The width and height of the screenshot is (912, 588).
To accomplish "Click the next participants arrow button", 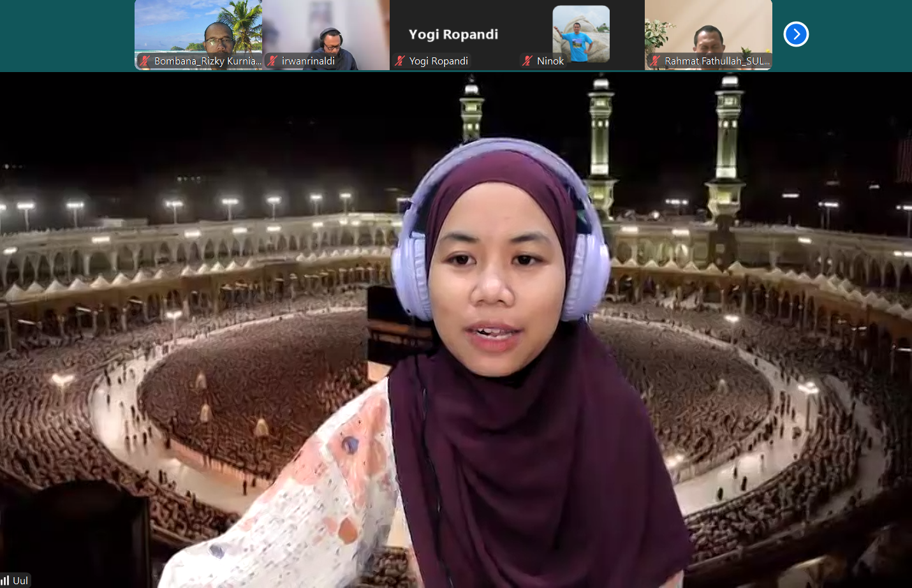I will [x=796, y=34].
